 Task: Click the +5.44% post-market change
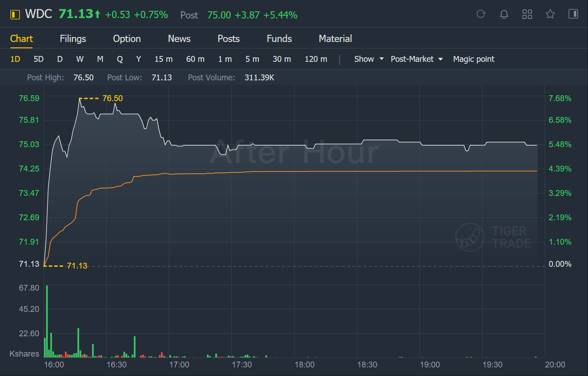(x=280, y=15)
